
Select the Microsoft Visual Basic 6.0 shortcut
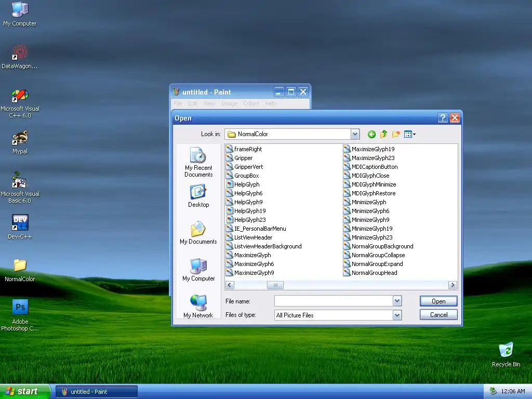(20, 188)
